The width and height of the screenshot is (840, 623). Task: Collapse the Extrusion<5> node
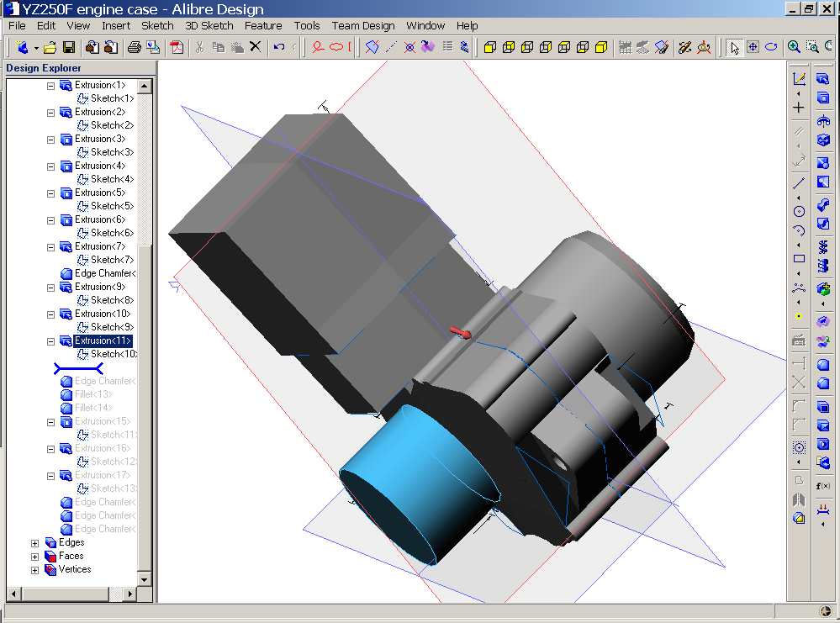(x=51, y=193)
